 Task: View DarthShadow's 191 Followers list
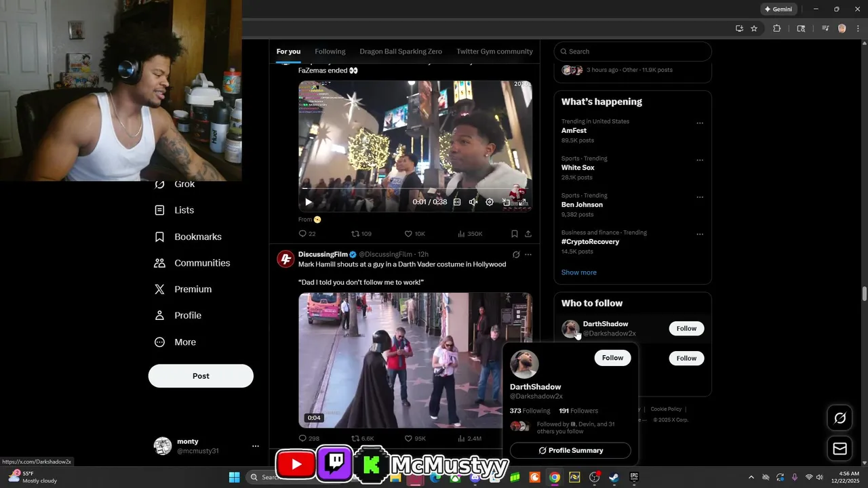click(x=578, y=411)
